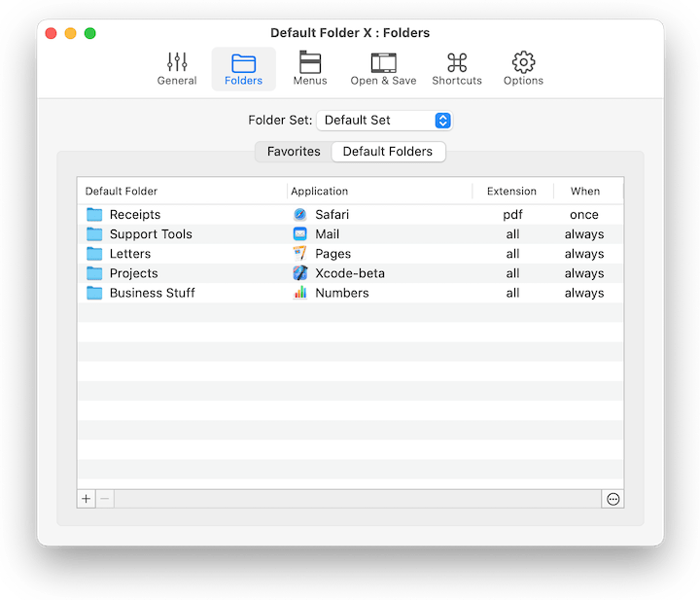Click the pdf extension cell

click(x=512, y=215)
